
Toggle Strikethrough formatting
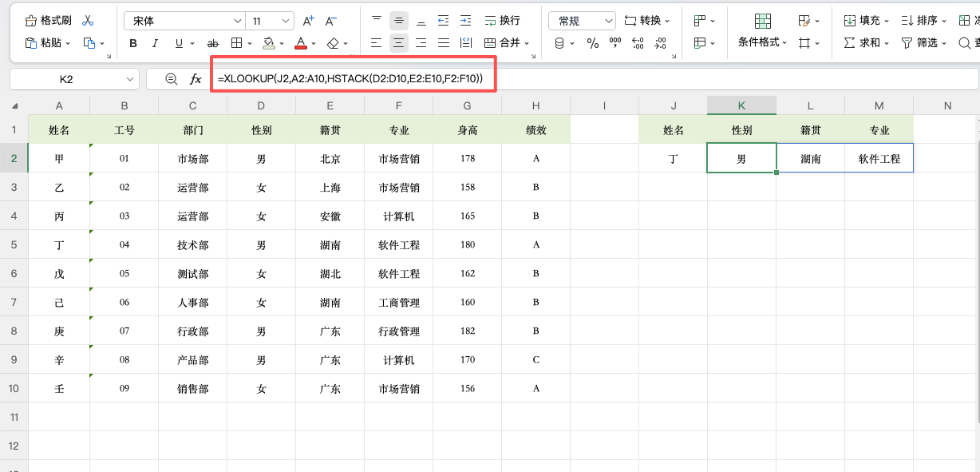[213, 43]
